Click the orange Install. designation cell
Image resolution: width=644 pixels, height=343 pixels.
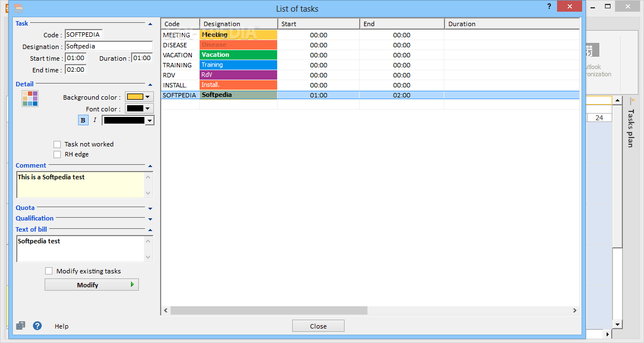238,85
